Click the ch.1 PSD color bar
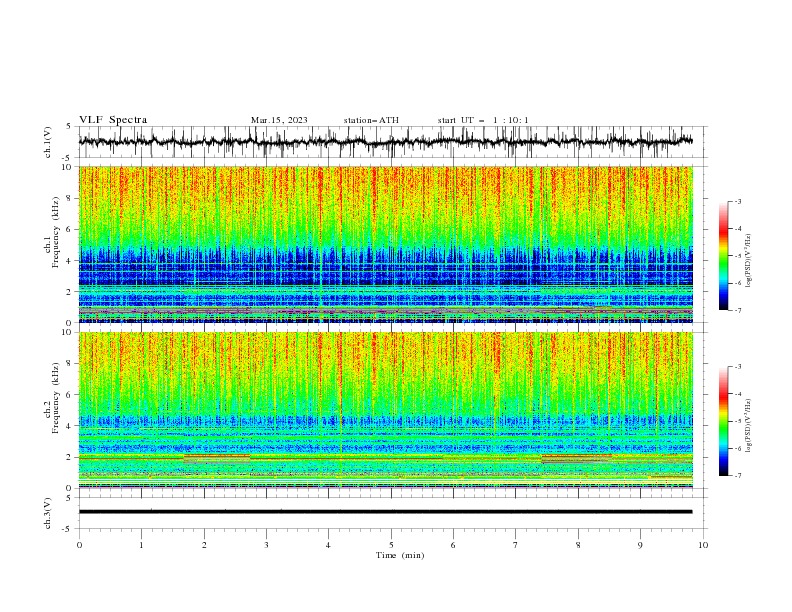792x612 pixels. coord(723,256)
